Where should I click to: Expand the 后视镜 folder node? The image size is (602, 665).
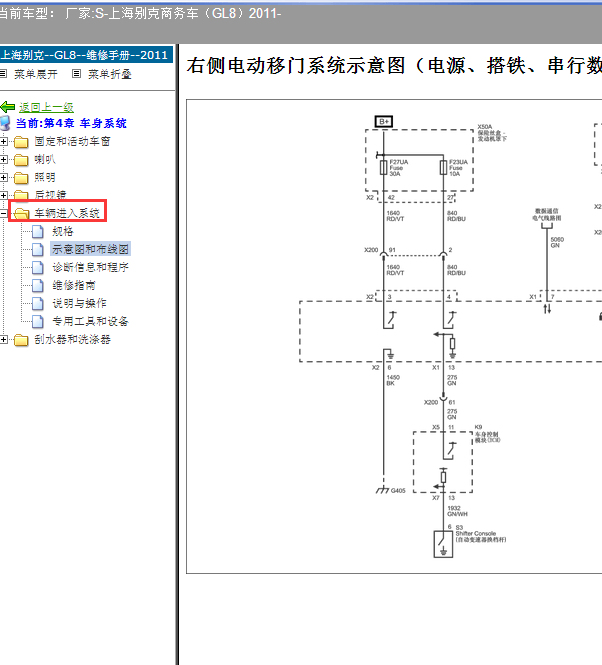3,195
